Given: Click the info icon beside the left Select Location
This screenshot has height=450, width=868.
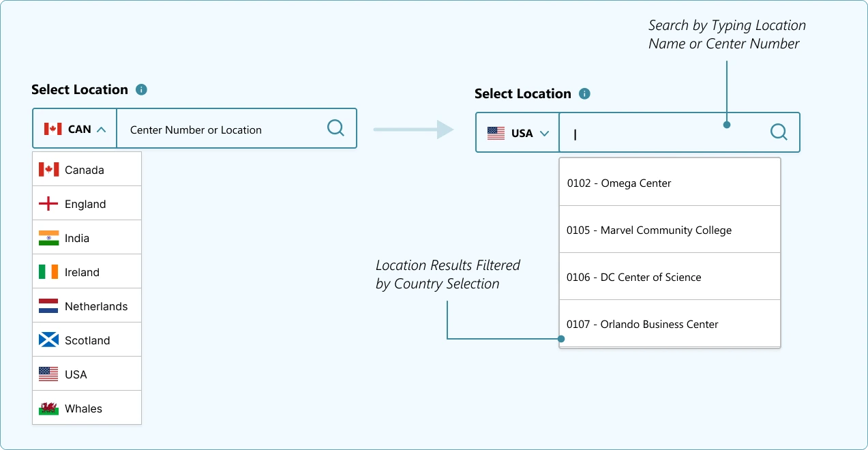Looking at the screenshot, I should (x=141, y=89).
